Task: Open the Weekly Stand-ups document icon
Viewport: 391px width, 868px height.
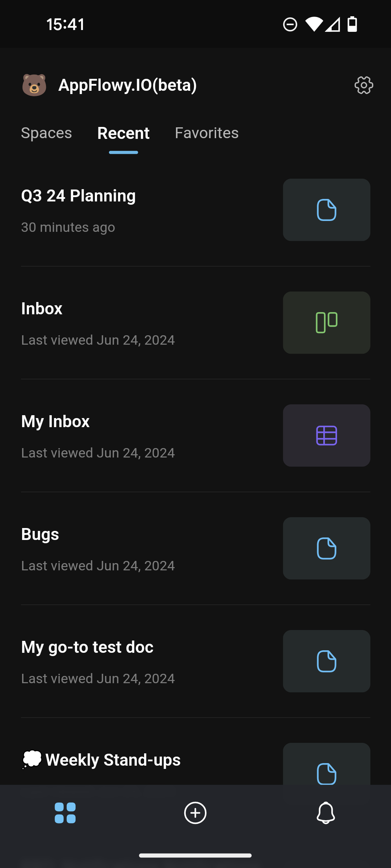Action: 327,764
